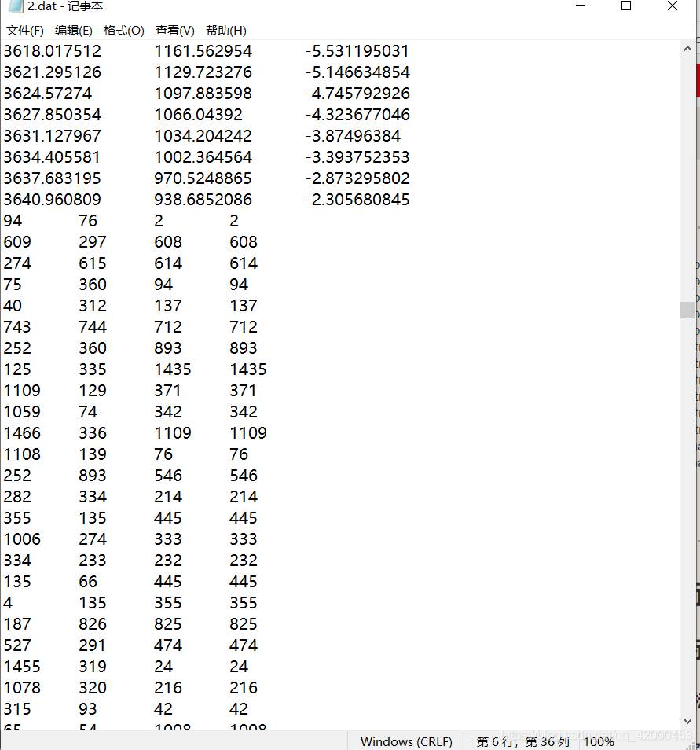The image size is (700, 750).
Task: Click the value 609 in first column
Action: pos(18,242)
